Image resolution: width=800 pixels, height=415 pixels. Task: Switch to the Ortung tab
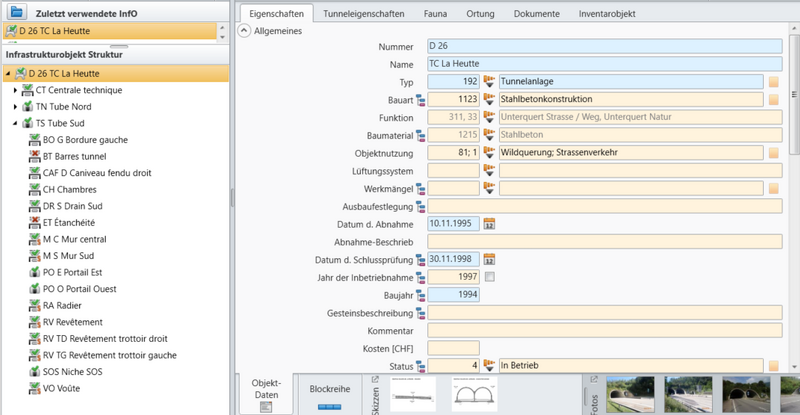(480, 14)
